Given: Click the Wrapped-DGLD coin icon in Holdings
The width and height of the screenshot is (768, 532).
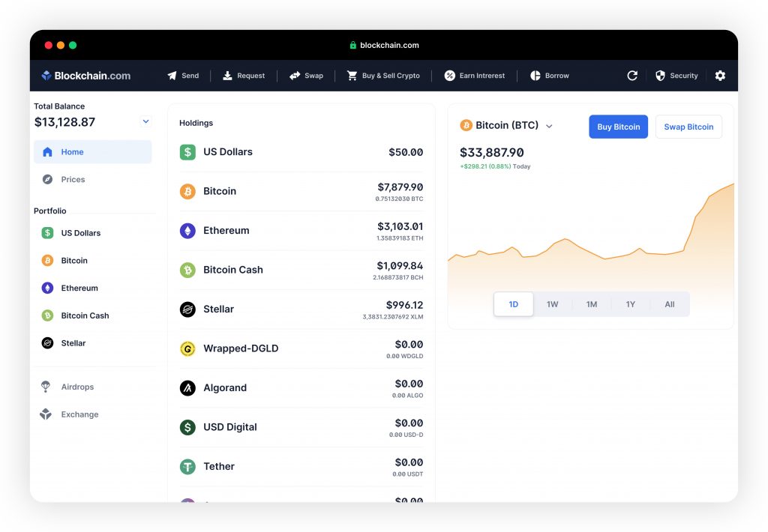Looking at the screenshot, I should (187, 348).
